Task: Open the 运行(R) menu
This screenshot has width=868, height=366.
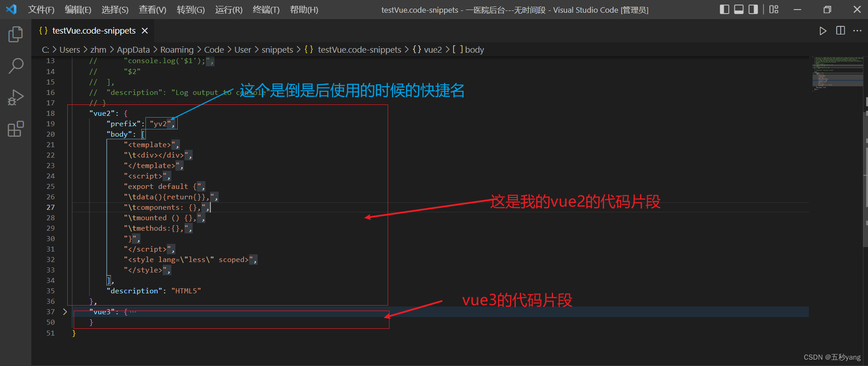Action: pos(229,10)
